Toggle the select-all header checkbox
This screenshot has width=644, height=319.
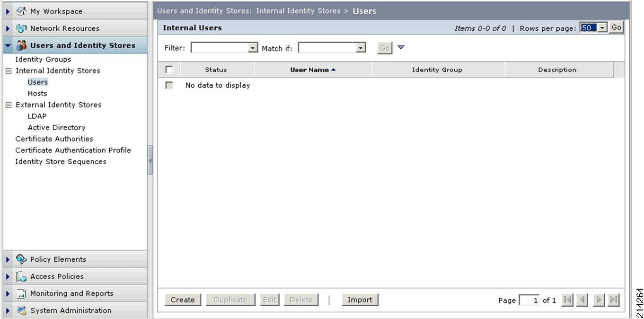(169, 70)
